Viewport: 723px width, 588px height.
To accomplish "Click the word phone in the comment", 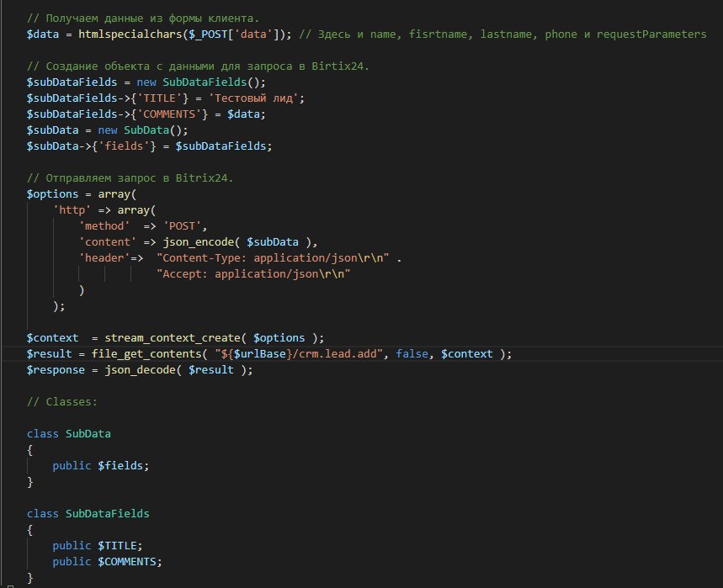I will pyautogui.click(x=561, y=34).
